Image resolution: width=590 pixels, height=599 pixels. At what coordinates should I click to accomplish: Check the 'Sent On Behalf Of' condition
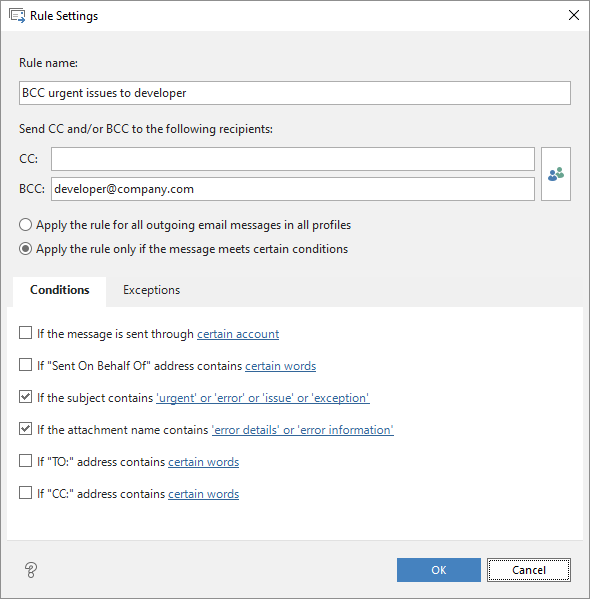[x=26, y=365]
